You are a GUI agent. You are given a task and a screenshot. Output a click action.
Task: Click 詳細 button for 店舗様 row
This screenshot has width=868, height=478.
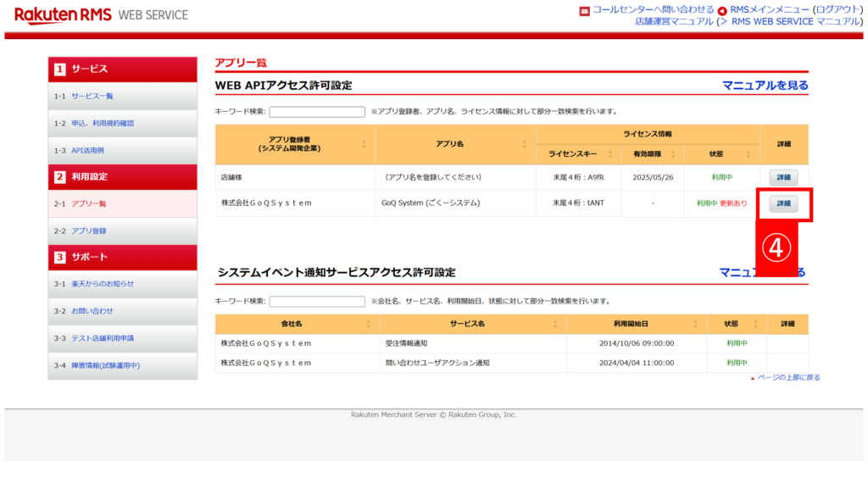783,178
